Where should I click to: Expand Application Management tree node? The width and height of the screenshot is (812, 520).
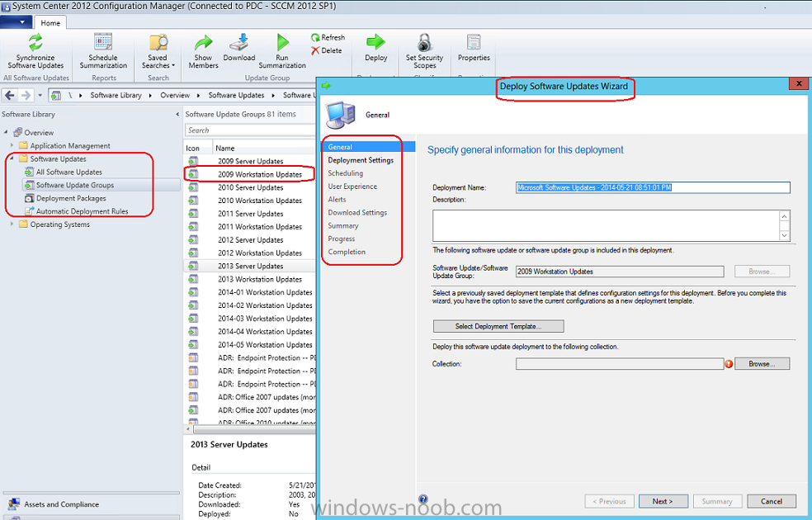[x=12, y=145]
